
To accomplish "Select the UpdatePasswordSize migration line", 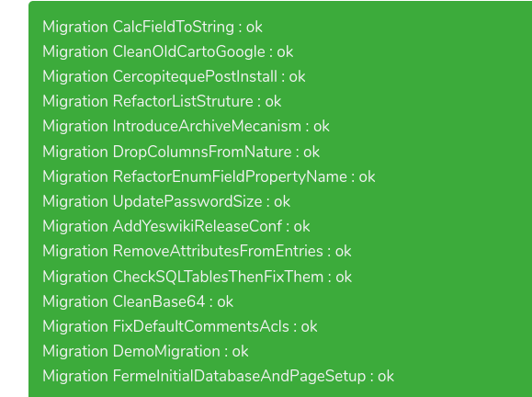I will click(166, 201).
